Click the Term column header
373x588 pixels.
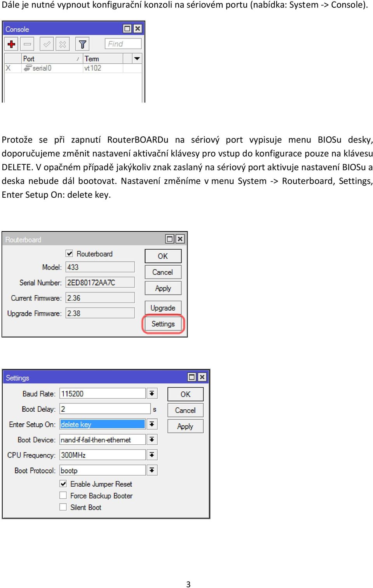pos(103,59)
